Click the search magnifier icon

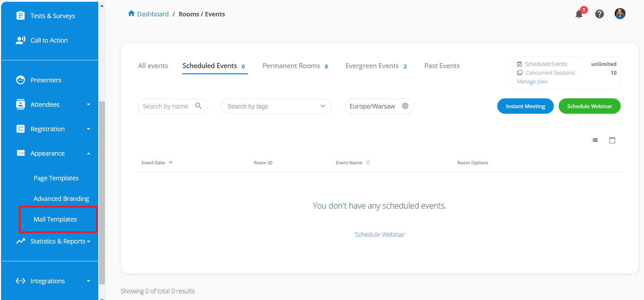click(199, 106)
